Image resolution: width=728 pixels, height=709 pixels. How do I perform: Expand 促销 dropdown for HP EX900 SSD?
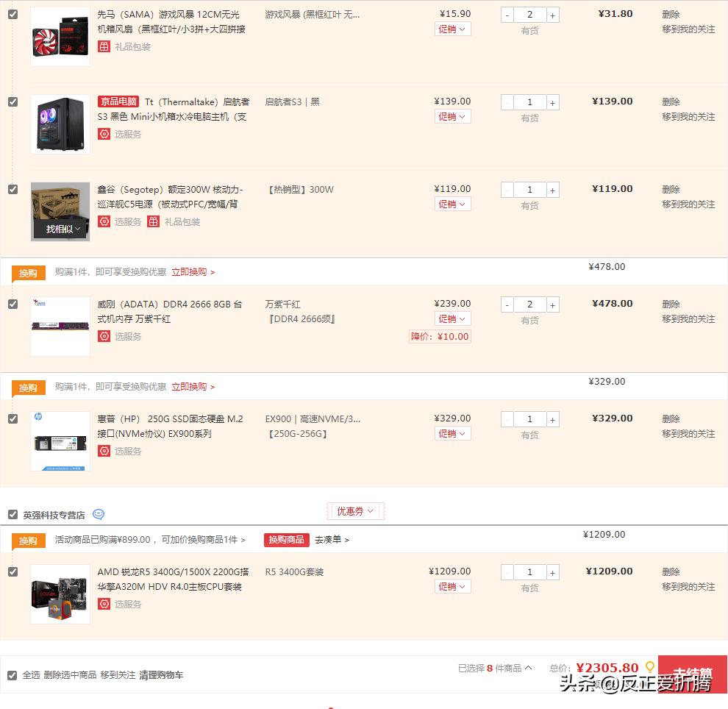[x=453, y=434]
